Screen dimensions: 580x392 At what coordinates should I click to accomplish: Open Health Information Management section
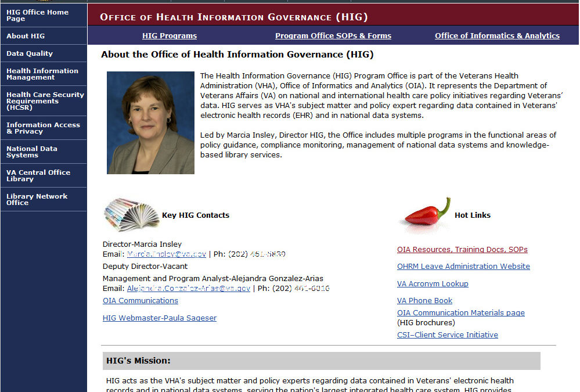pos(42,74)
